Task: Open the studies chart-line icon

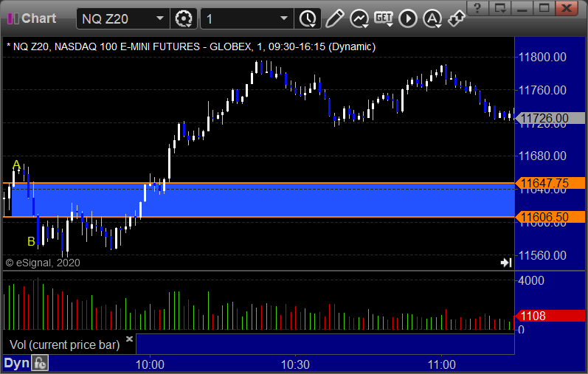Action: coord(359,18)
